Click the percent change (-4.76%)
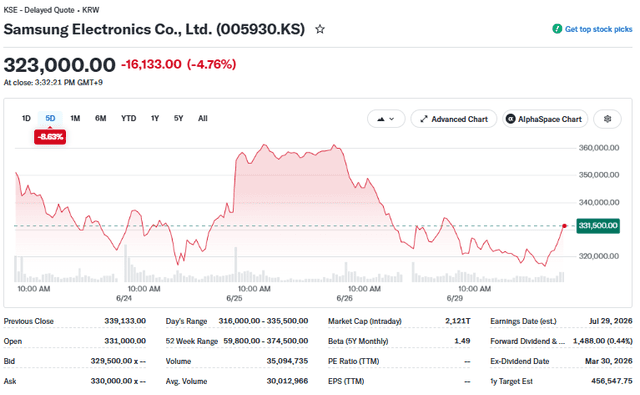Screen dimensions: 640x395 tap(211, 64)
